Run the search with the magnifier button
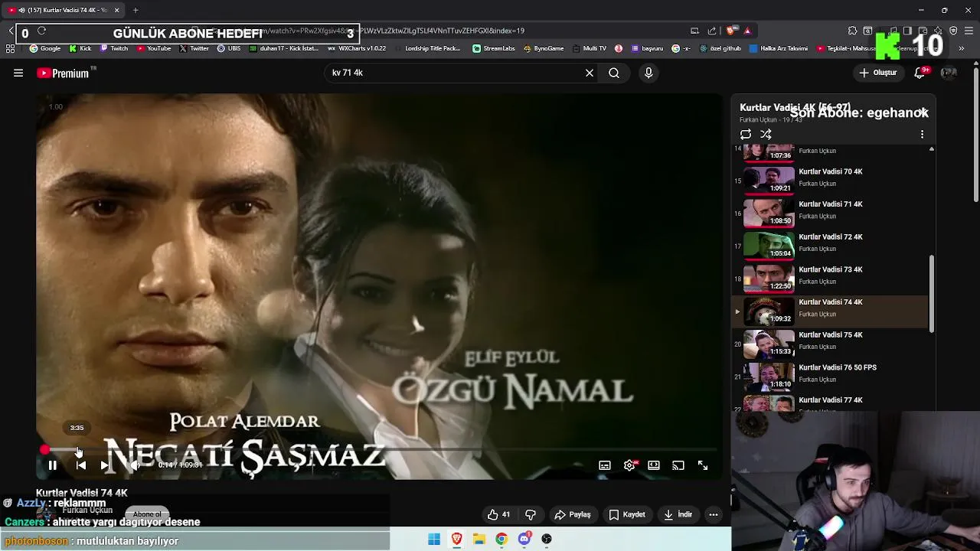This screenshot has height=551, width=980. click(614, 73)
